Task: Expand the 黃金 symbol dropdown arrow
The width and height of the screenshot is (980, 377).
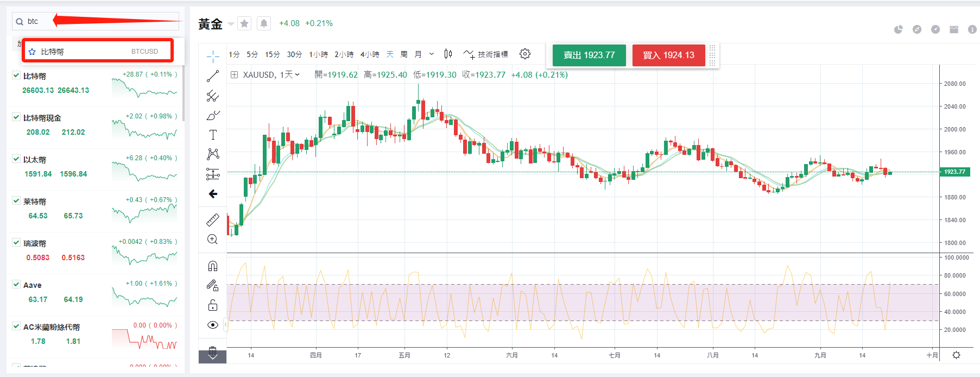Action: [231, 24]
